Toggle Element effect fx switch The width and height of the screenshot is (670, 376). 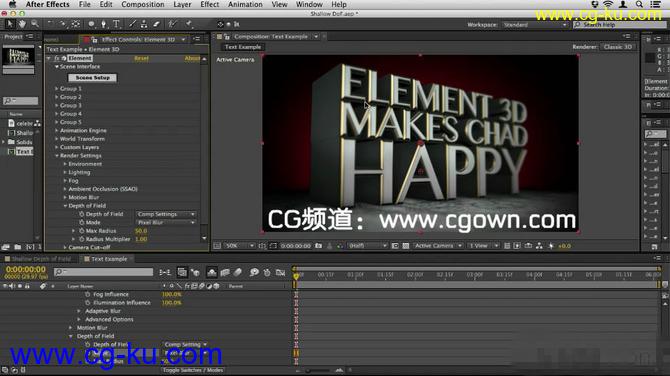pyautogui.click(x=56, y=58)
